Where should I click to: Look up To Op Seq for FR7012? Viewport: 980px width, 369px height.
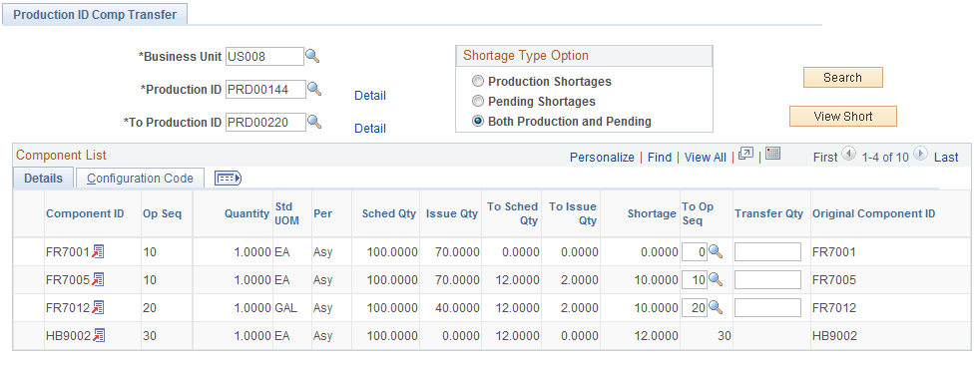click(716, 307)
